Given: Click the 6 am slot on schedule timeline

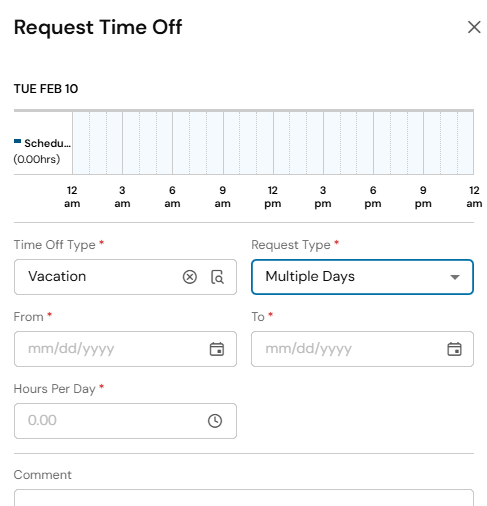Looking at the screenshot, I should 181,143.
